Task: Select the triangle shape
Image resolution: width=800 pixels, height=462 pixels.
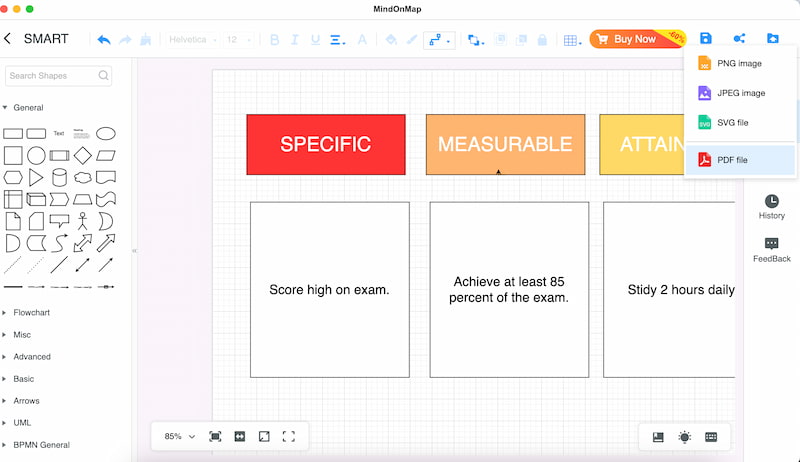Action: [x=36, y=177]
